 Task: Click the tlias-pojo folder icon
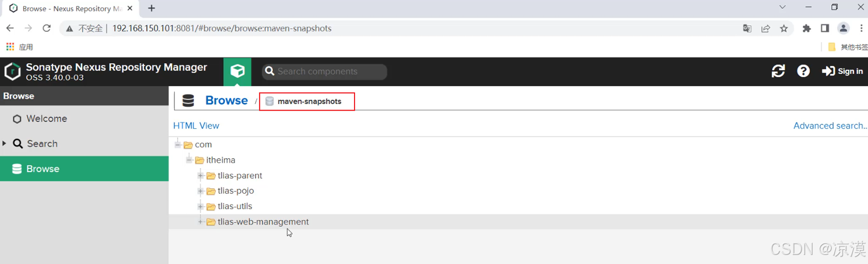click(211, 191)
